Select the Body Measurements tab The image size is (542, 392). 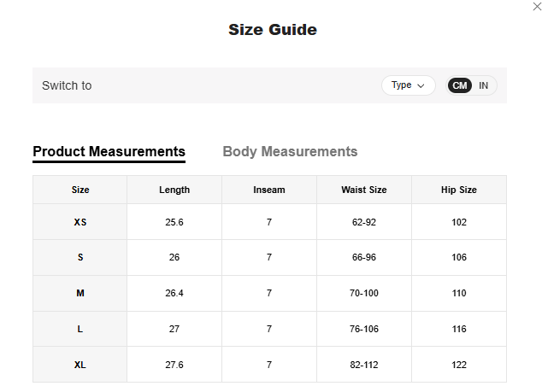click(x=290, y=152)
